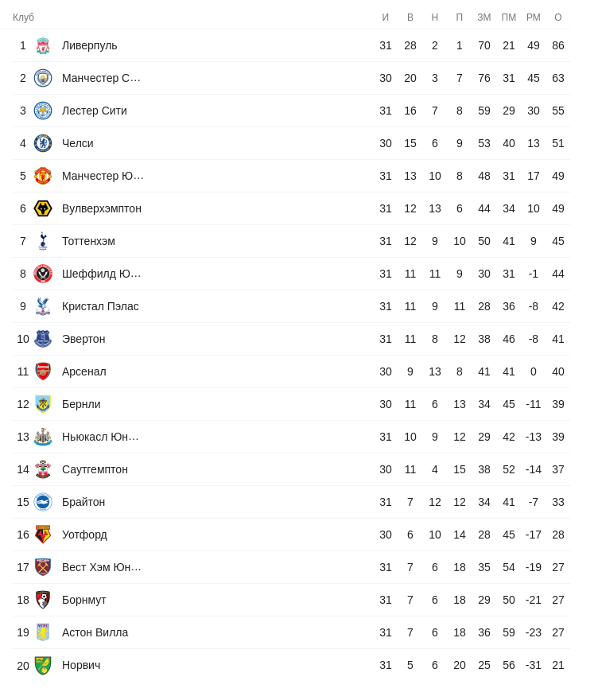Select the Саутгемптон team name

(95, 469)
